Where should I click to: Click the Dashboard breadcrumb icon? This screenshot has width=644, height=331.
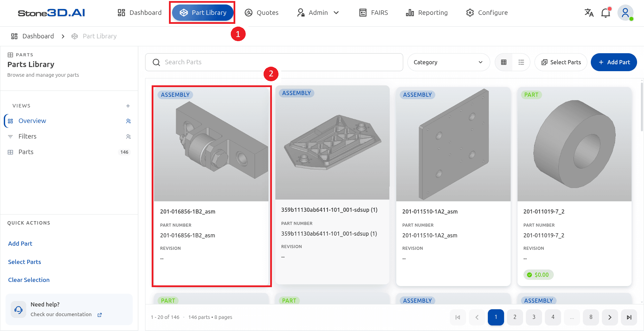(14, 36)
